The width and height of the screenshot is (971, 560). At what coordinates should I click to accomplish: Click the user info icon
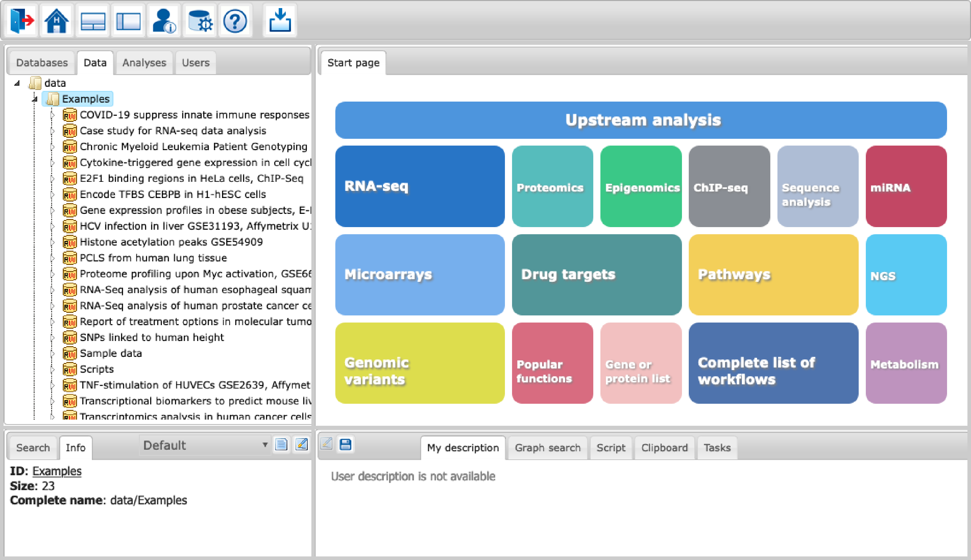(x=163, y=20)
